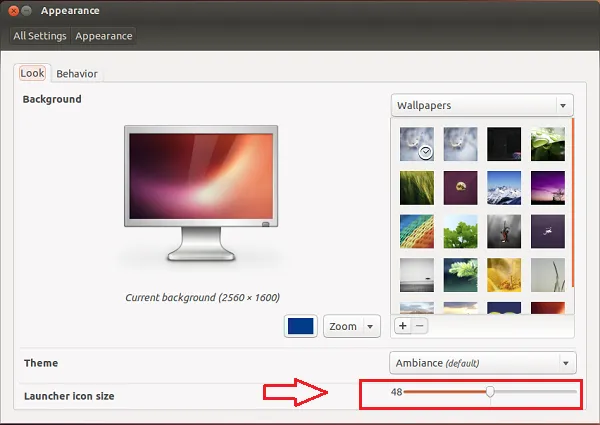This screenshot has height=425, width=600.
Task: Select the Look tab
Action: tap(32, 73)
